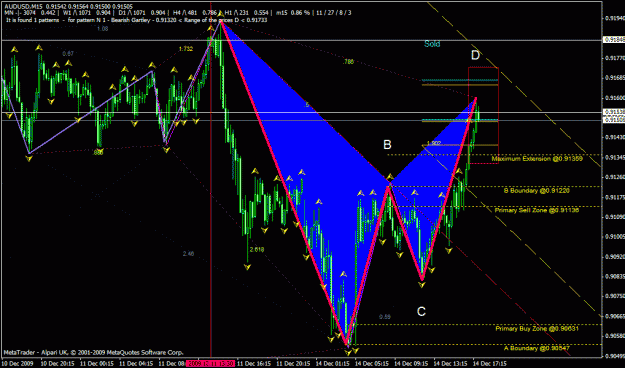Click the 0.59 ratio label near point C
Viewport: 625px width, 368px height.
click(385, 317)
